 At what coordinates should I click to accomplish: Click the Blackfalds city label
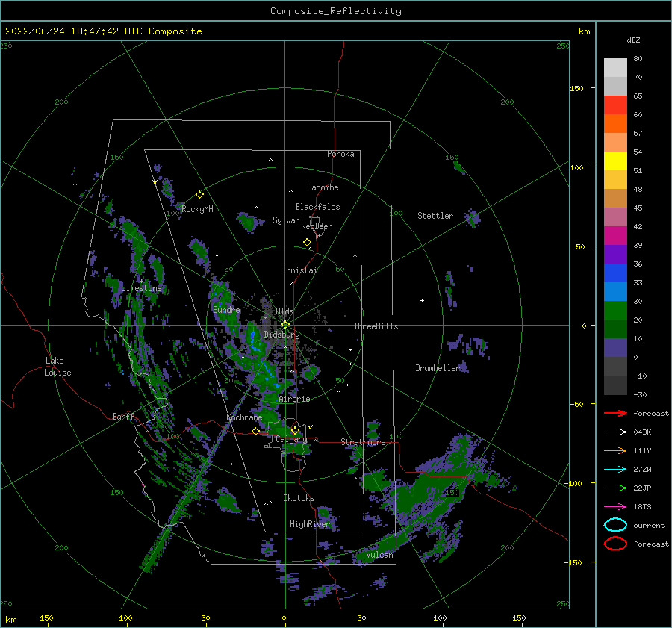pos(317,207)
